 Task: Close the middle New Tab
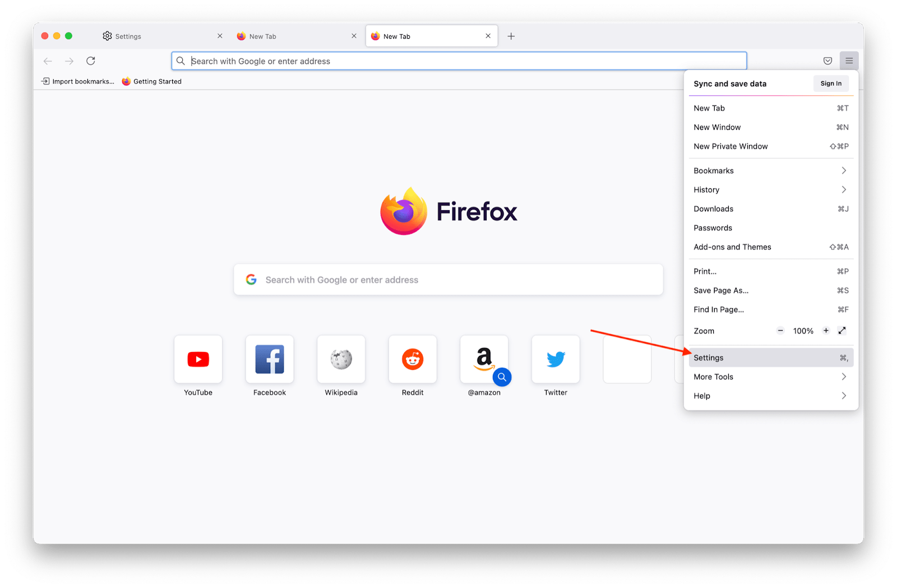[354, 36]
